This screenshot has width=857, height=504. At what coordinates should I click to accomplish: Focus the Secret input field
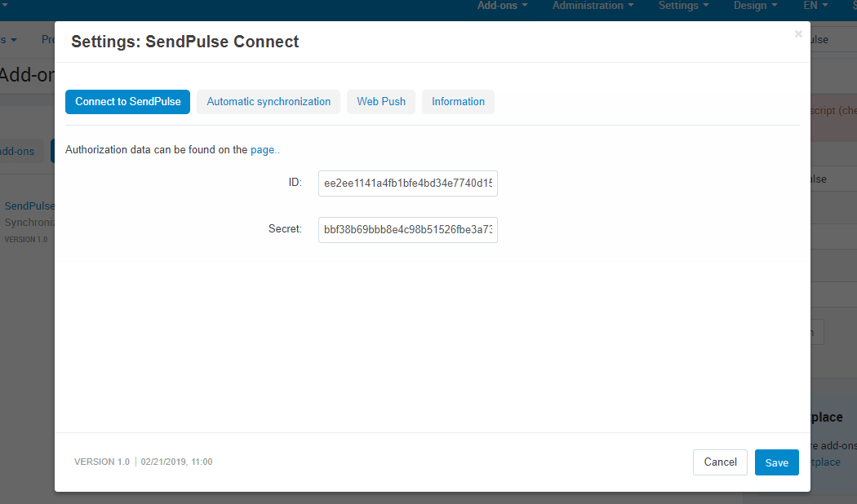[408, 230]
